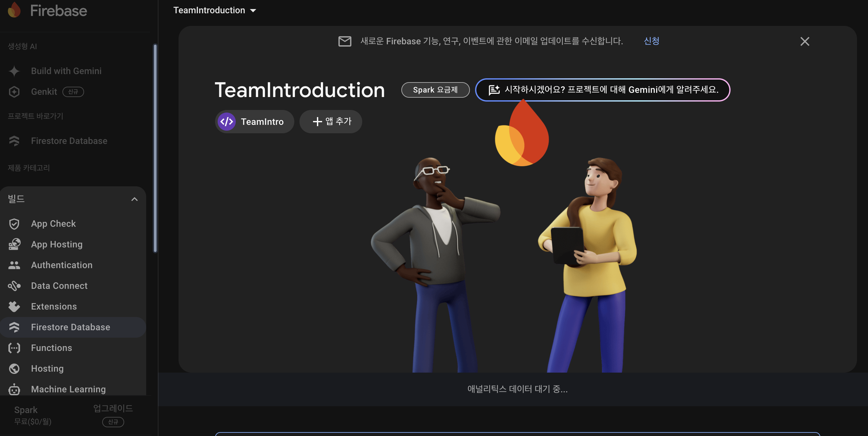
Task: Click the Spark 요금제 plan badge
Action: [x=435, y=90]
